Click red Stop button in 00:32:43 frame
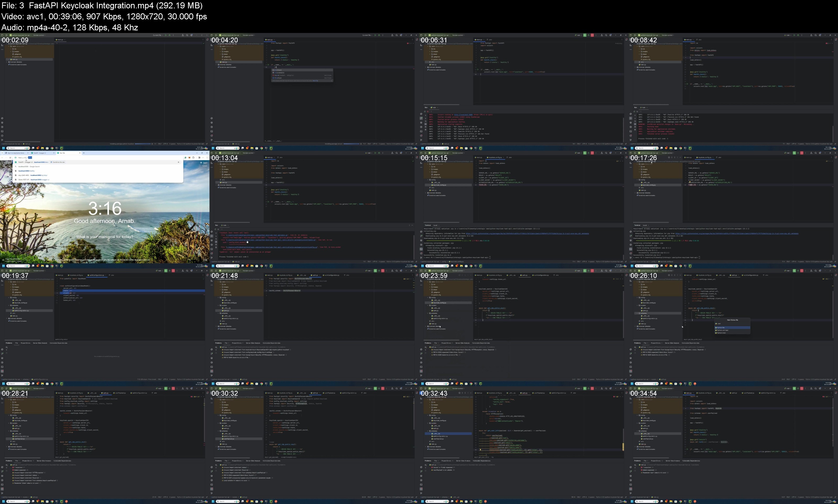The width and height of the screenshot is (838, 504). pos(592,389)
